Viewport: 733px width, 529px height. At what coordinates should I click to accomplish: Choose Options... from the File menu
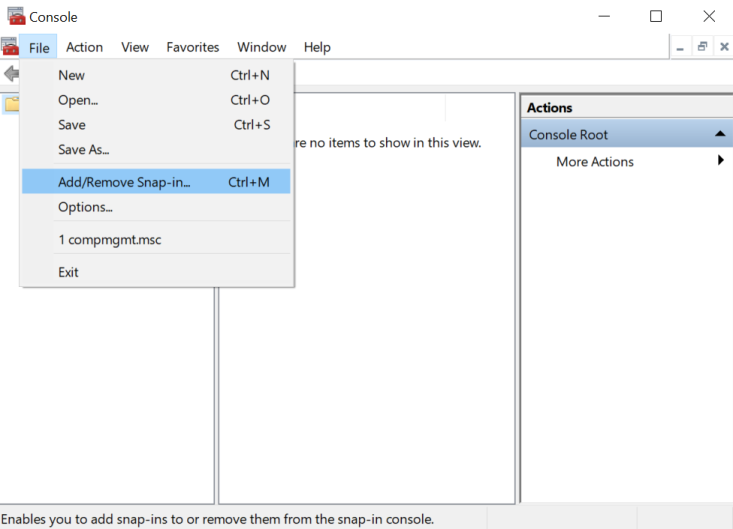[x=156, y=207]
